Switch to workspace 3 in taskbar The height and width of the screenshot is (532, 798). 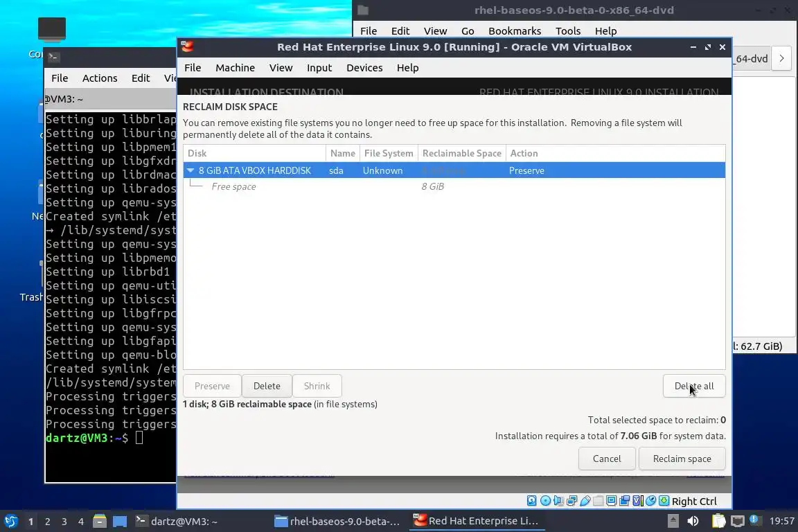pos(64,522)
